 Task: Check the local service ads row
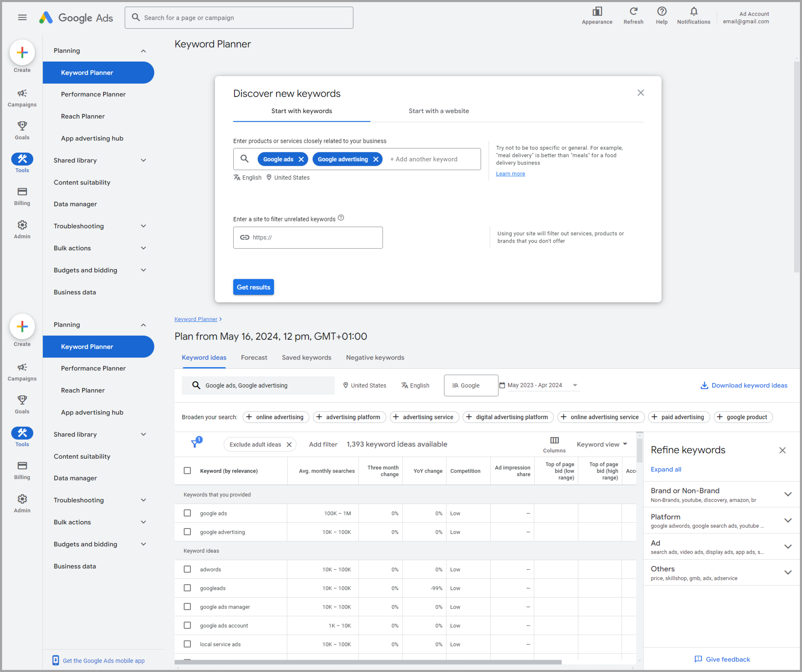[x=187, y=644]
